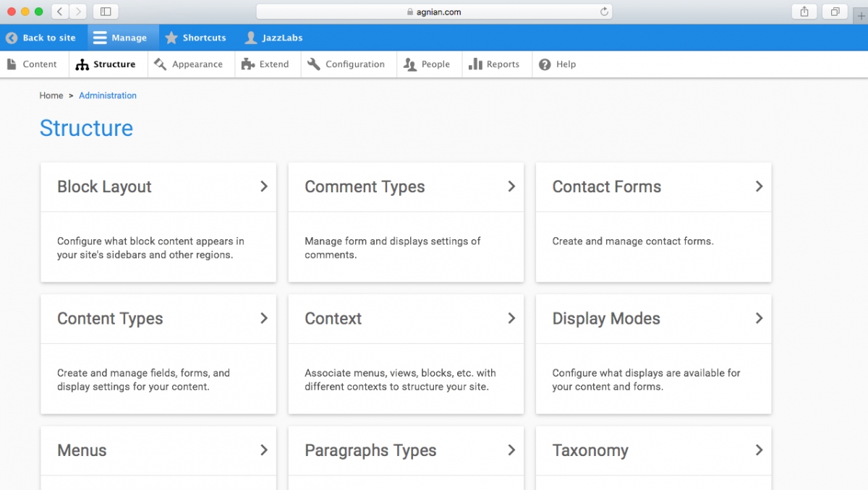Open the Menus heading link
868x490 pixels.
82,450
